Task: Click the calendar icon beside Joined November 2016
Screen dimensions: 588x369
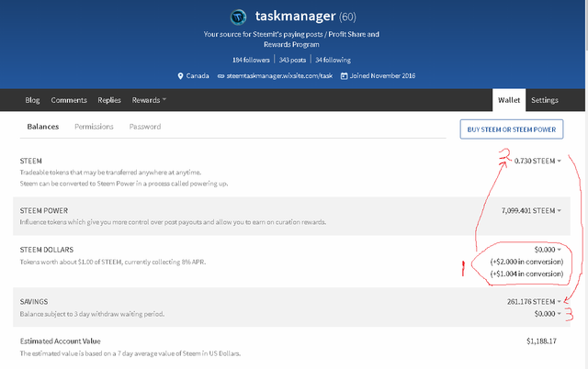Action: tap(344, 76)
